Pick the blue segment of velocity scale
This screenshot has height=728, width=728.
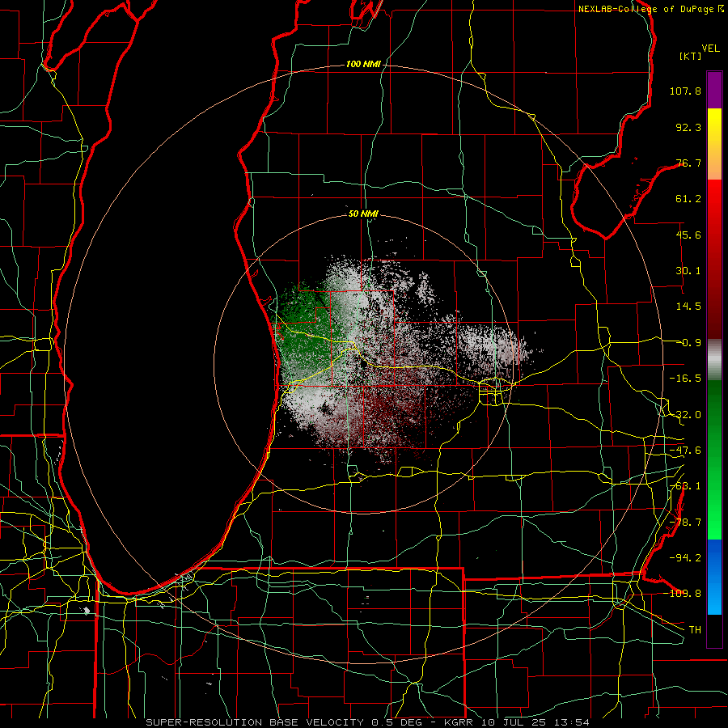coord(714,577)
